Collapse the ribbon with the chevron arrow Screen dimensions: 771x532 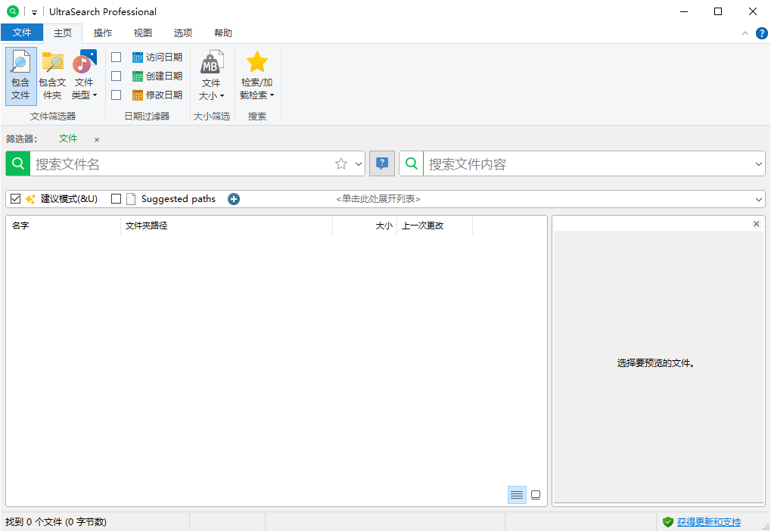[x=745, y=33]
